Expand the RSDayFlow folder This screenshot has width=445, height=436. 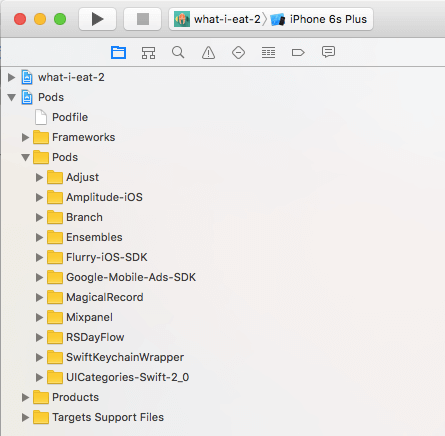coord(39,337)
